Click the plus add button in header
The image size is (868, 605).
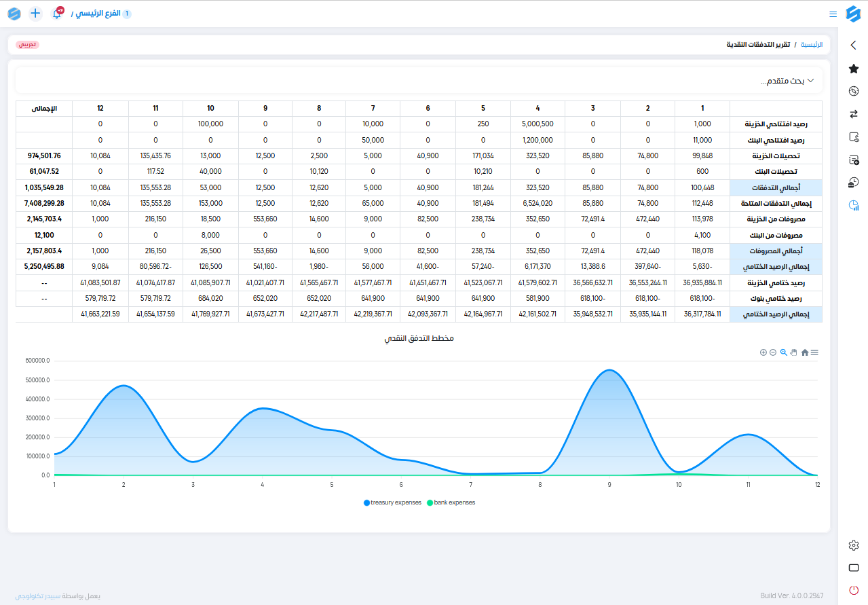tap(35, 14)
